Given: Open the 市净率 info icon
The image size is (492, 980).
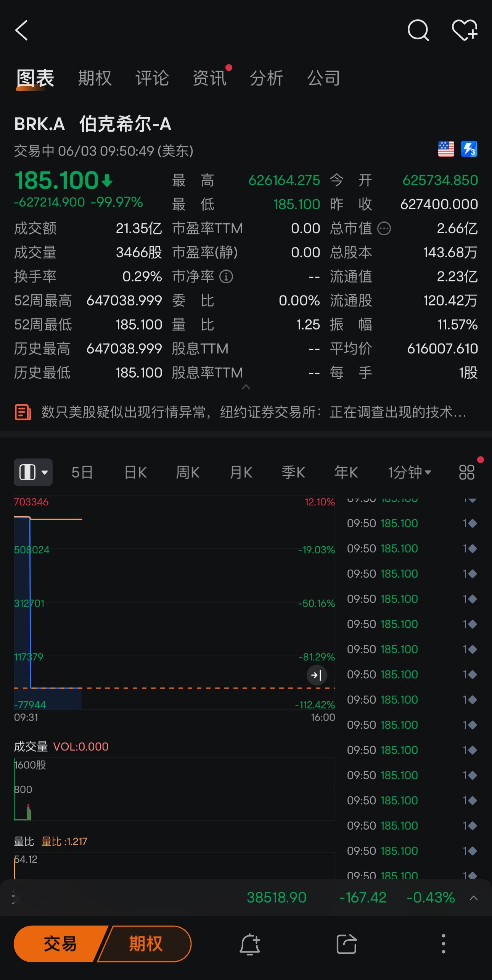Looking at the screenshot, I should (226, 276).
